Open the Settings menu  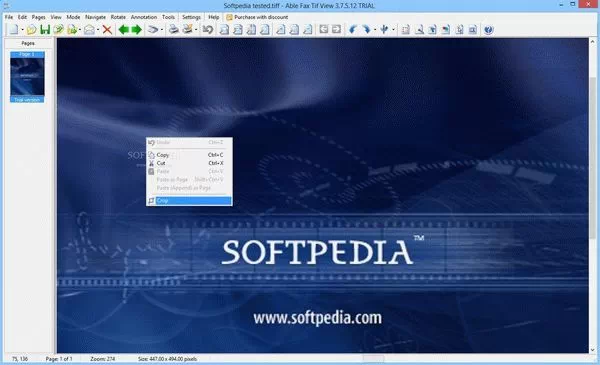[x=191, y=17]
